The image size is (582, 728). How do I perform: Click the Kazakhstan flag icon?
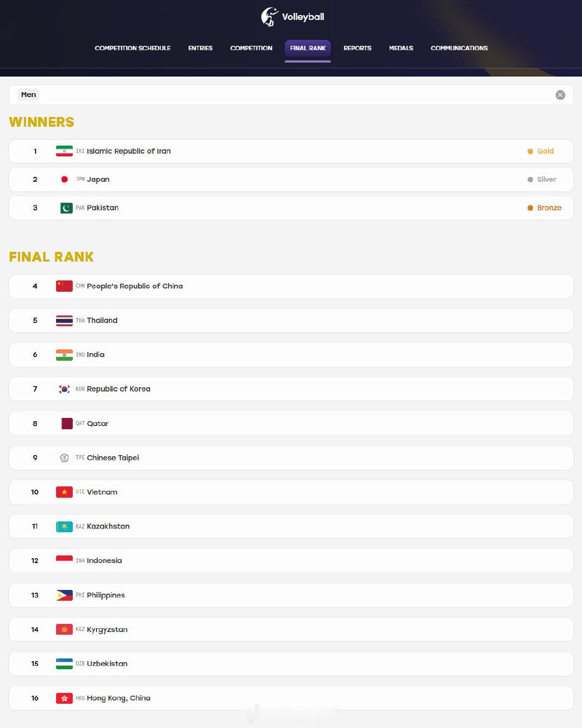coord(64,526)
